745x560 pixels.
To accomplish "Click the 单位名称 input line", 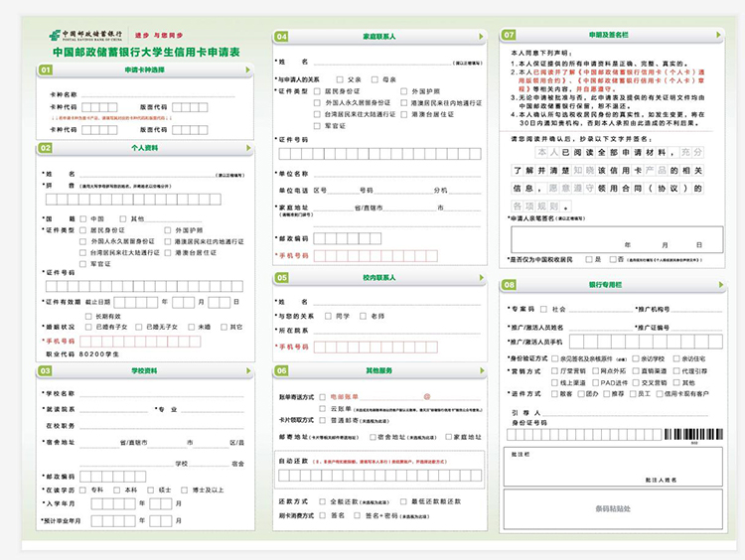I will tap(396, 174).
